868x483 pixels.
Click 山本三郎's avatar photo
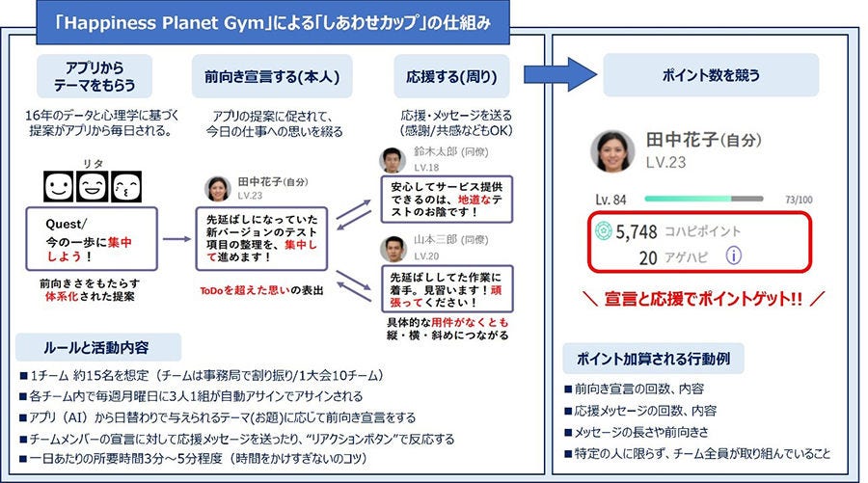pyautogui.click(x=393, y=249)
